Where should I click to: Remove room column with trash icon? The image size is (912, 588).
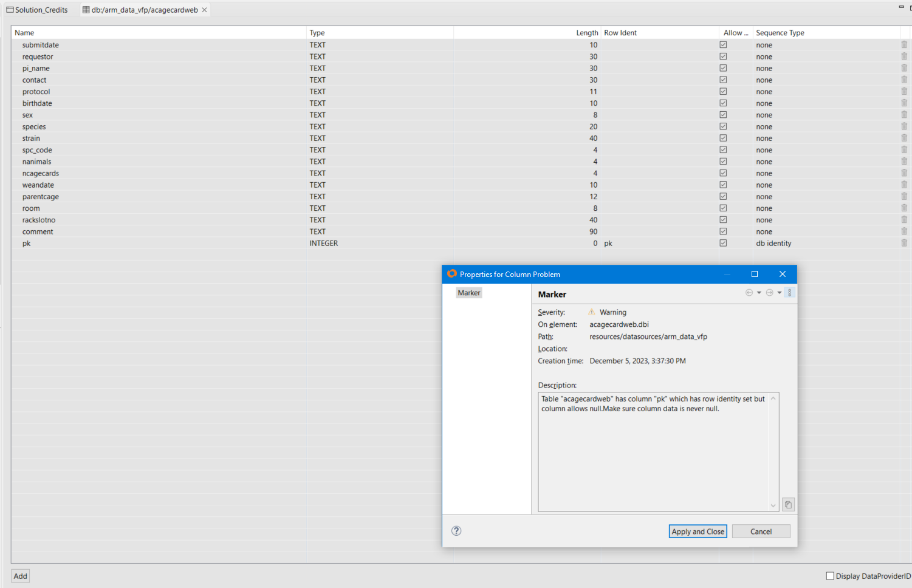coord(904,208)
